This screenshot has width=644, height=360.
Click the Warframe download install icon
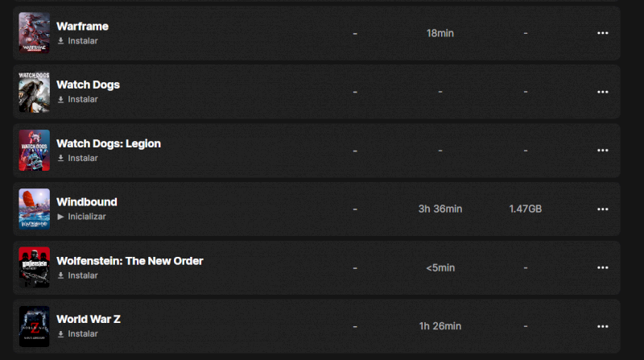tap(61, 41)
